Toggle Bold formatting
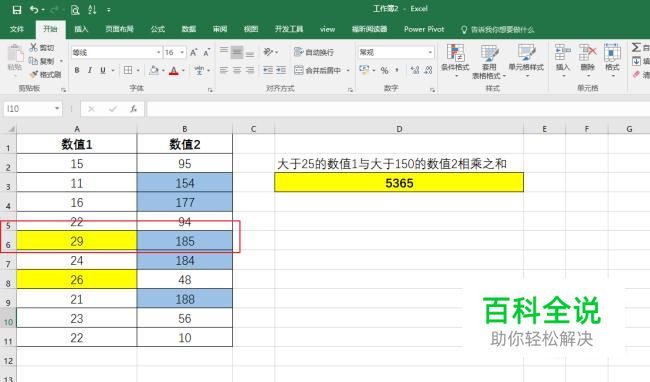The width and height of the screenshot is (650, 382). coord(77,70)
